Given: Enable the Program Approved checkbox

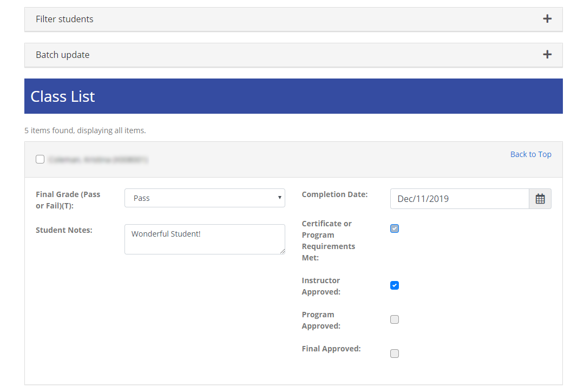Looking at the screenshot, I should coord(395,319).
